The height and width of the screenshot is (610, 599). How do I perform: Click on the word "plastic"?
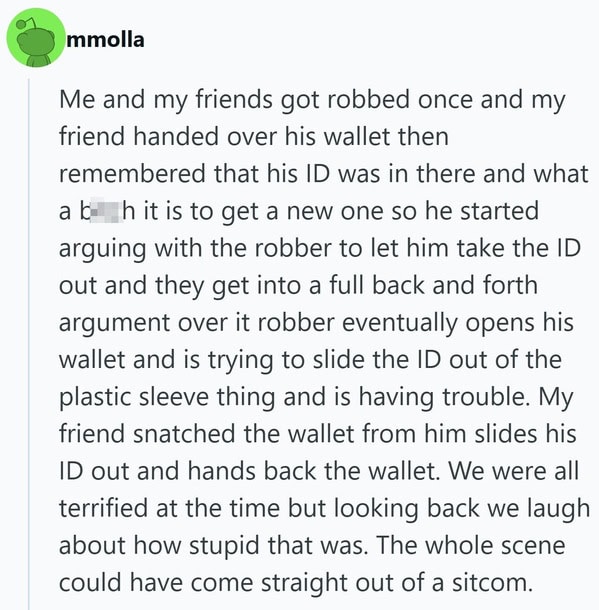[95, 398]
